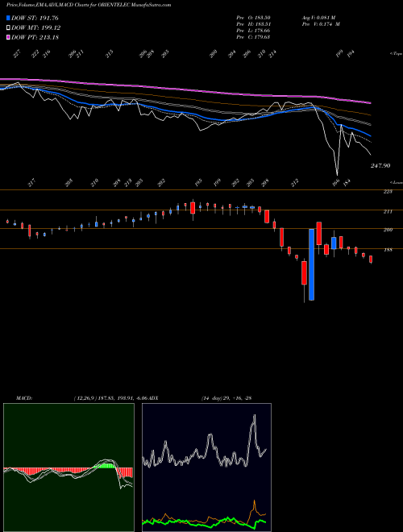
Task: Click the blue DOW ST legend swatch
Action: (9, 18)
